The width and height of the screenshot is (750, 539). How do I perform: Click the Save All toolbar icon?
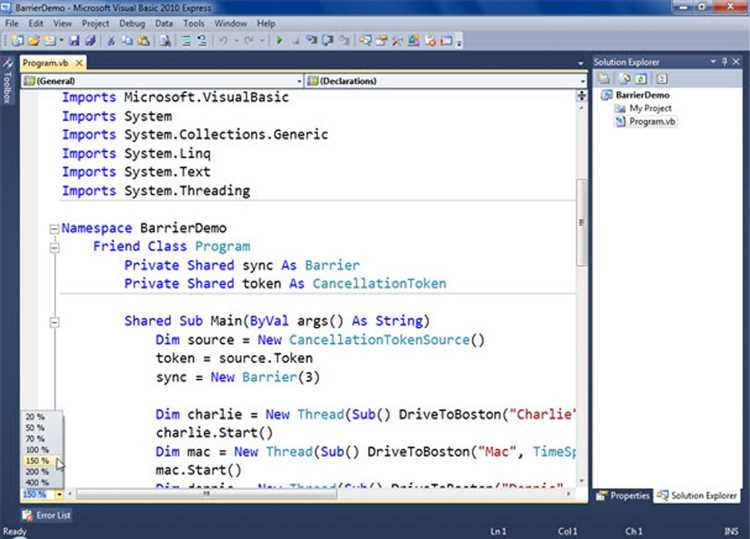click(x=90, y=41)
